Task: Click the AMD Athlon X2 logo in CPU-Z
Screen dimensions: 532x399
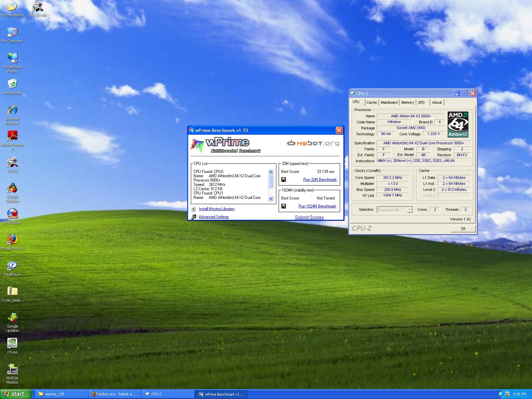Action: [458, 124]
